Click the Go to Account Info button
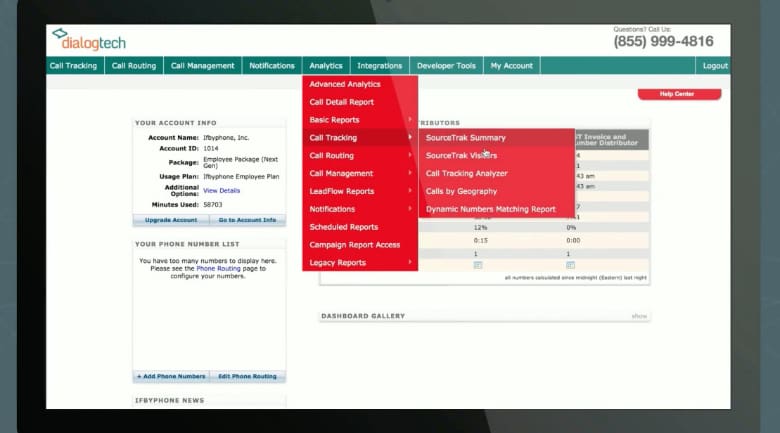The height and width of the screenshot is (433, 780). pyautogui.click(x=247, y=220)
